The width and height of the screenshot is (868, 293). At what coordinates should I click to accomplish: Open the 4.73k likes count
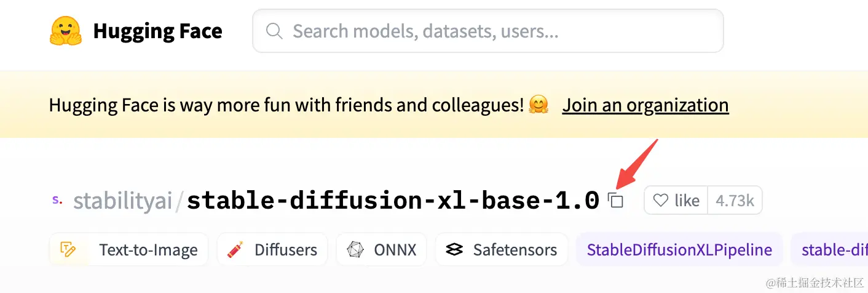pos(735,201)
